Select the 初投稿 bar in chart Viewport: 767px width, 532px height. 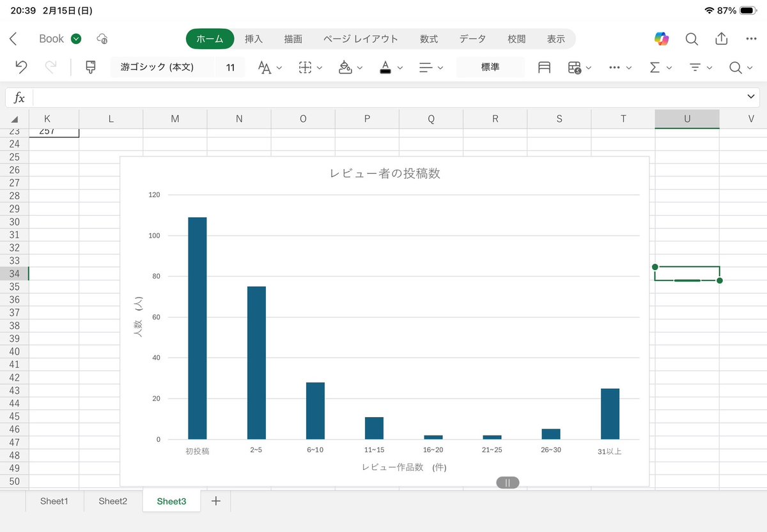point(198,328)
